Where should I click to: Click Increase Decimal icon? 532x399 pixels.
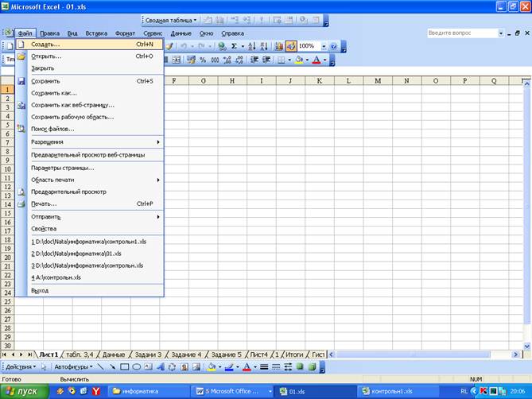tap(227, 60)
